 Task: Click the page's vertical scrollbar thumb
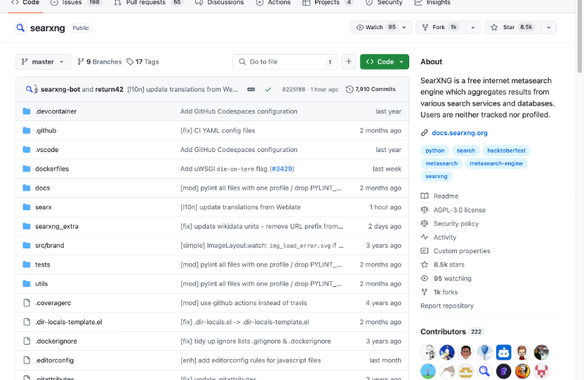(x=580, y=36)
